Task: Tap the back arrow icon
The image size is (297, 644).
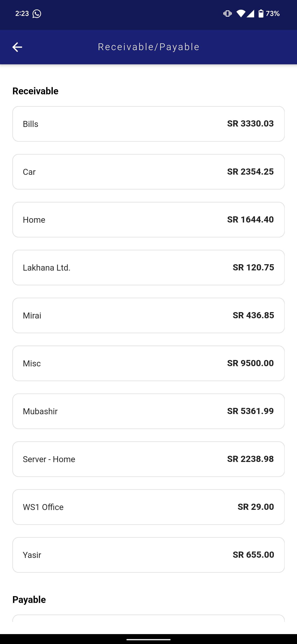Action: tap(17, 47)
